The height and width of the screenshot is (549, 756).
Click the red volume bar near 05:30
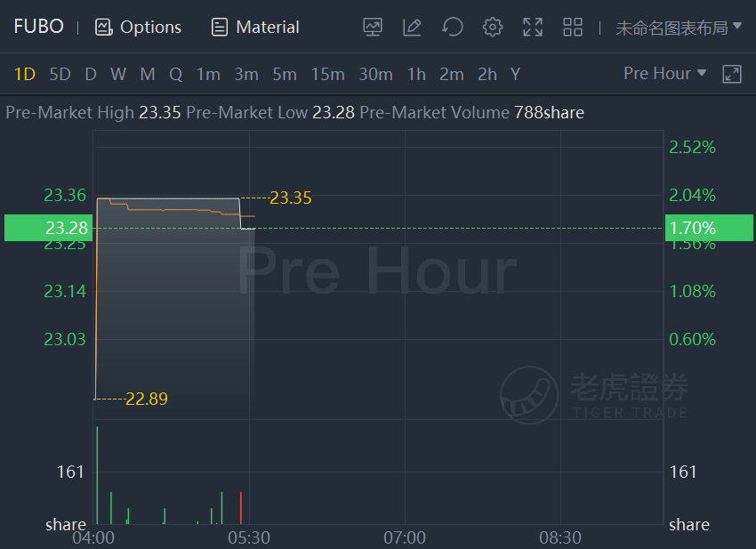pyautogui.click(x=241, y=507)
